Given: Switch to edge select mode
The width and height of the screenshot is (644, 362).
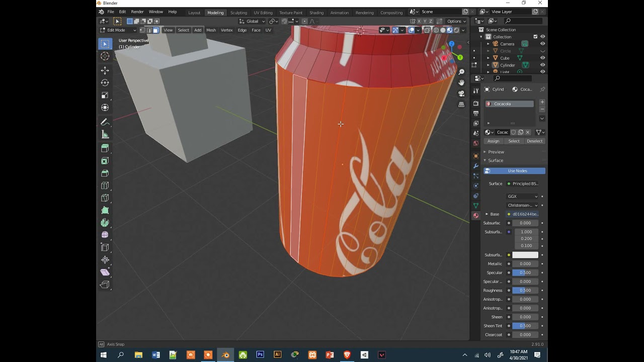Looking at the screenshot, I should (149, 30).
